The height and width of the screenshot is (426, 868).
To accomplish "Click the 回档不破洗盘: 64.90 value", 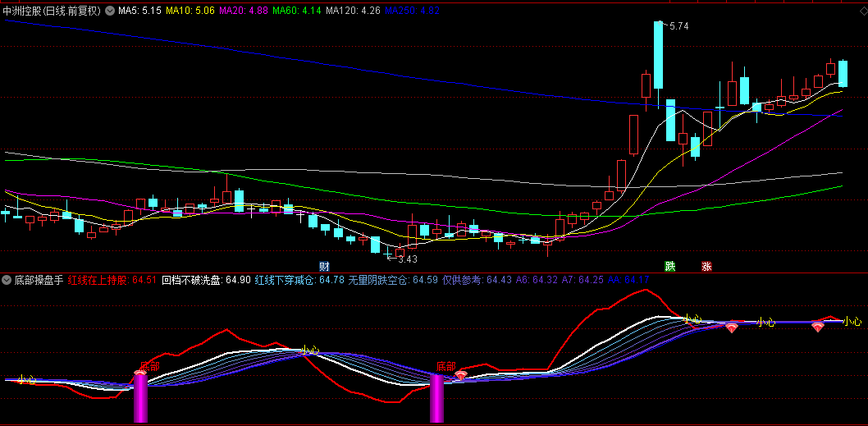I will point(206,280).
